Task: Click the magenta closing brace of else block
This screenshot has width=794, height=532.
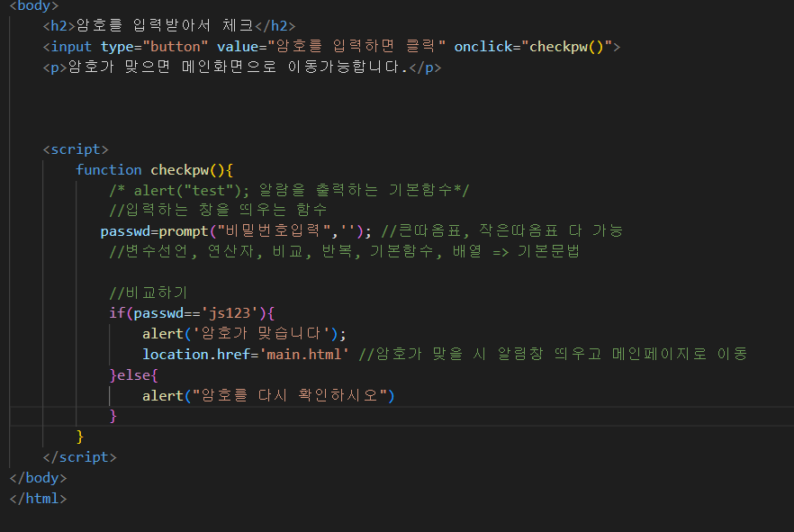Action: [x=113, y=416]
